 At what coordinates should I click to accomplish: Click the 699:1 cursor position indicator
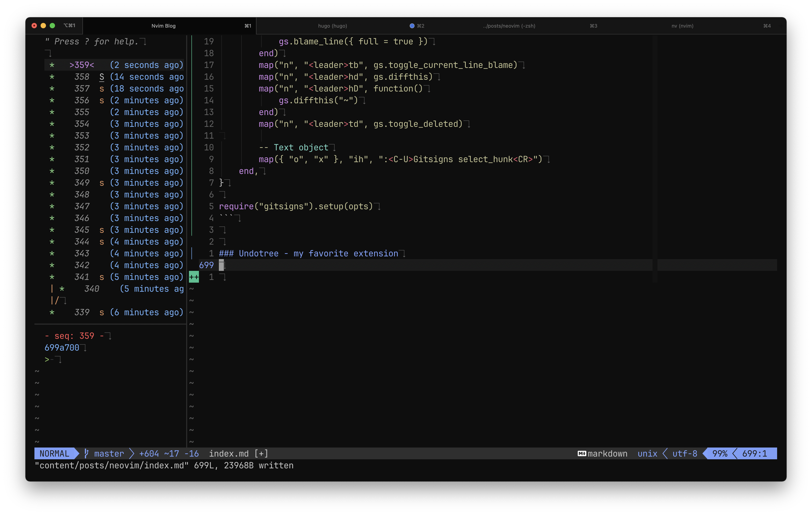pyautogui.click(x=754, y=453)
